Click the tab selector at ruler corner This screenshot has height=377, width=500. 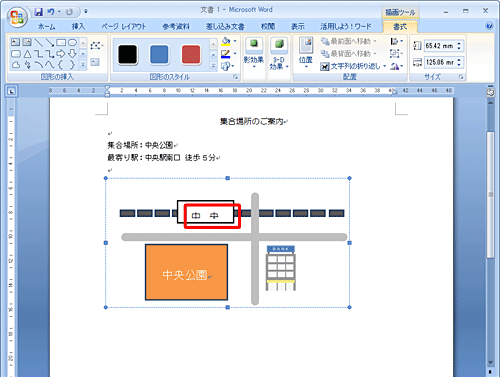(11, 91)
